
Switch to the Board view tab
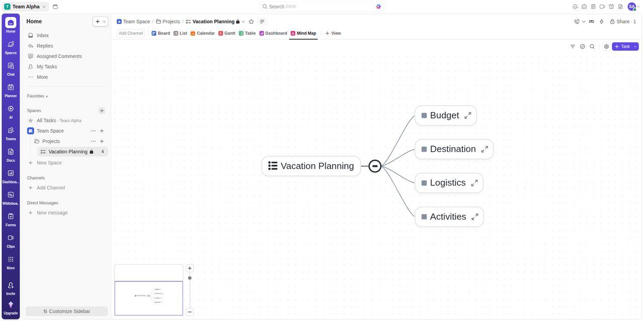(x=160, y=33)
